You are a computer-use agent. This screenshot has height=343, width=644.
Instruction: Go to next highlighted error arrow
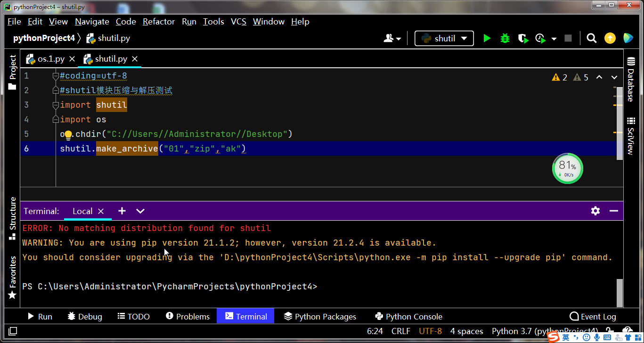pyautogui.click(x=614, y=77)
